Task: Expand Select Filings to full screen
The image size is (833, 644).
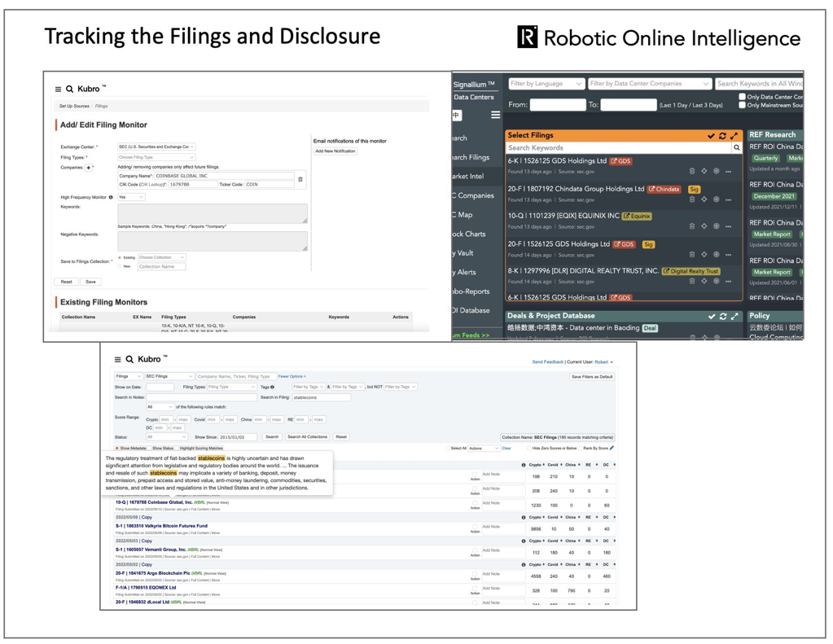Action: (734, 135)
